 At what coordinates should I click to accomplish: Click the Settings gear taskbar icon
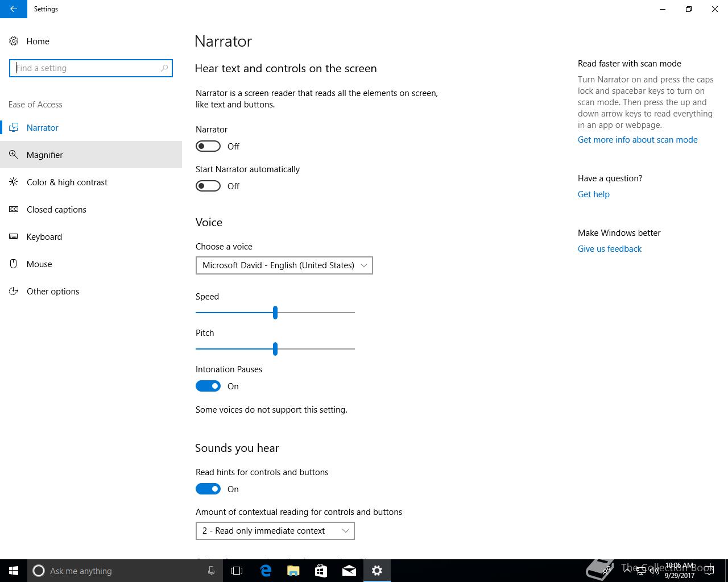pos(377,571)
